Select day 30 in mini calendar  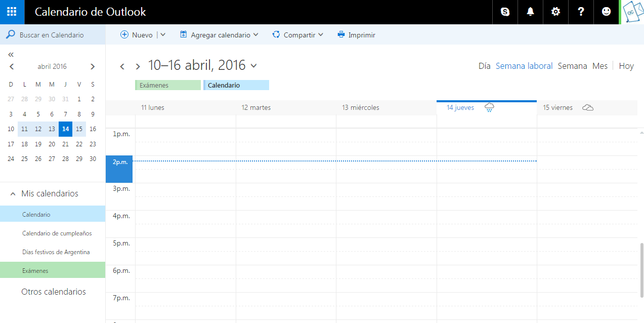[93, 158]
